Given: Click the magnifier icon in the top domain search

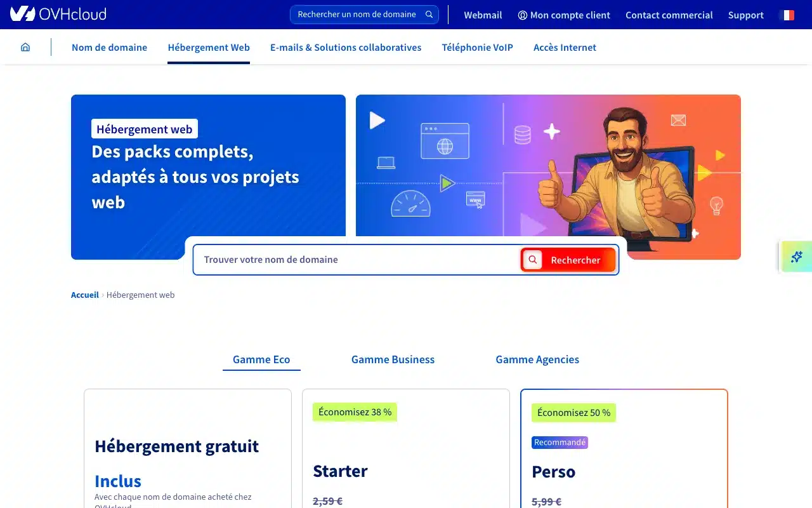Looking at the screenshot, I should pyautogui.click(x=429, y=15).
